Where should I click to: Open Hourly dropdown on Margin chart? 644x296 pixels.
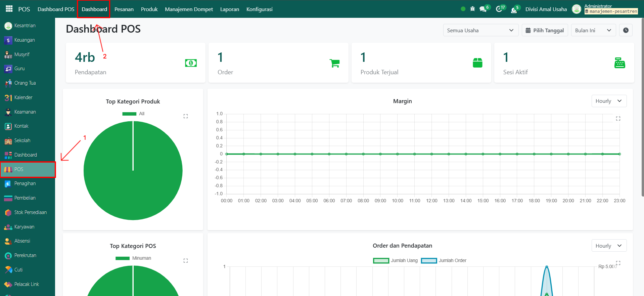[x=608, y=101]
